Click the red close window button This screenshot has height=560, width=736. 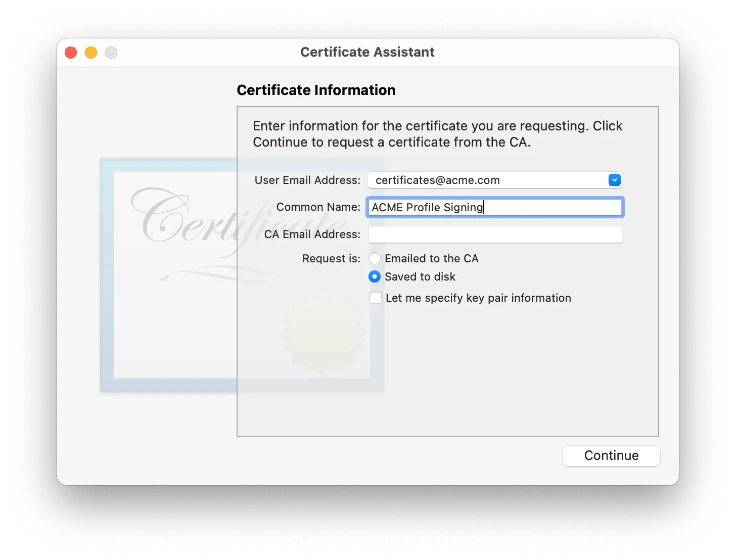click(70, 52)
